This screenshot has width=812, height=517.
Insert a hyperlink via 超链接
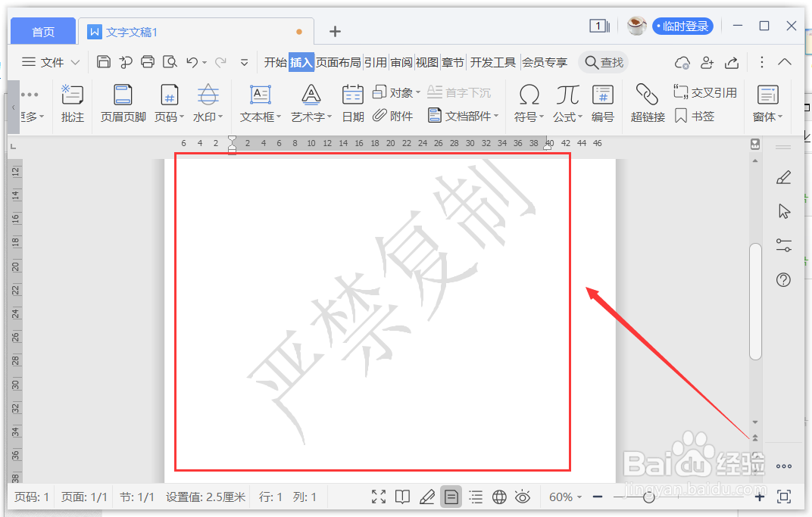648,104
